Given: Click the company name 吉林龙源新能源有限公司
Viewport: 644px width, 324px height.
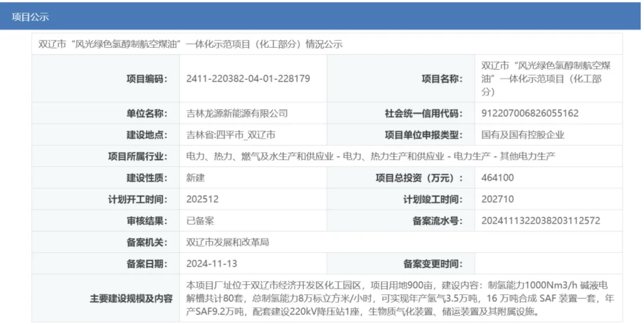Looking at the screenshot, I should click(237, 114).
